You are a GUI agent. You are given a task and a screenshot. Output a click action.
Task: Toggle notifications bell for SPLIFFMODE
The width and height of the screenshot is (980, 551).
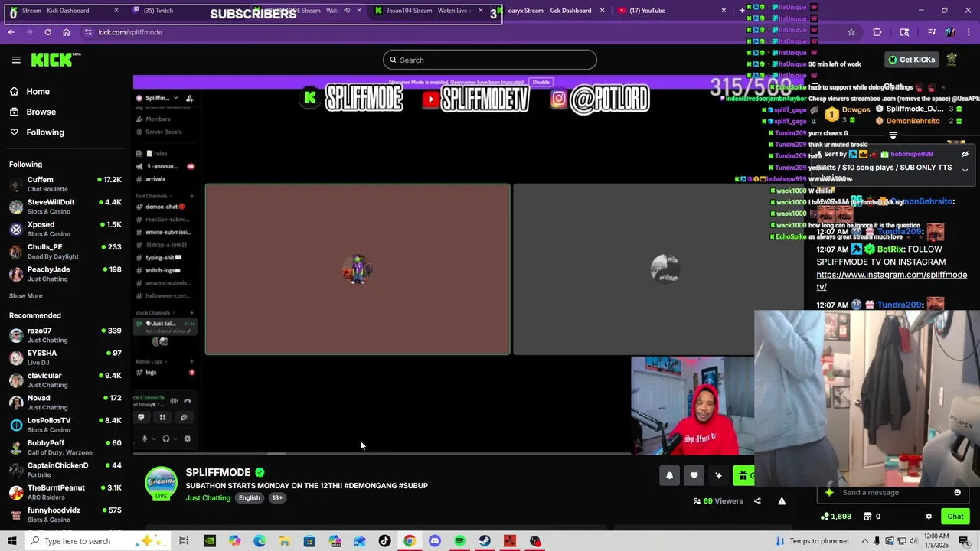pos(669,475)
